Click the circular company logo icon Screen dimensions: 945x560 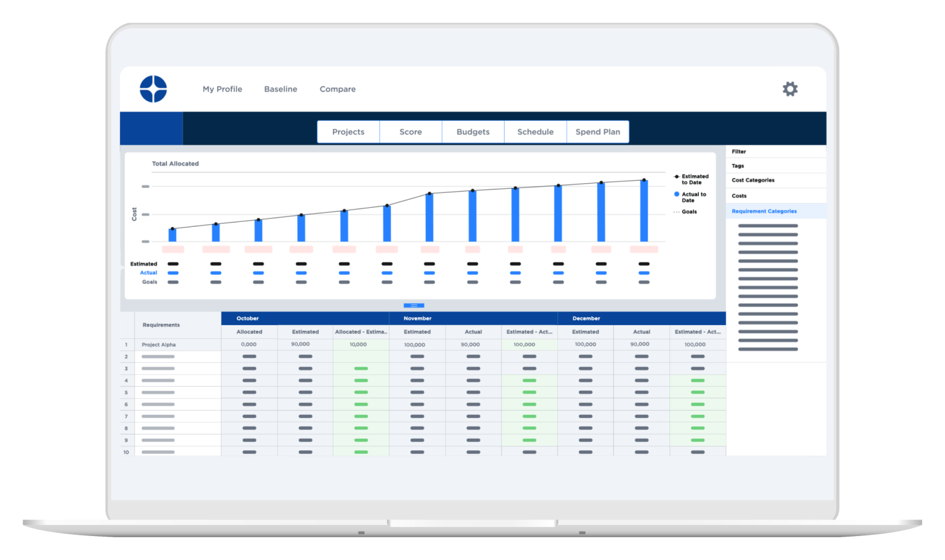click(x=152, y=88)
